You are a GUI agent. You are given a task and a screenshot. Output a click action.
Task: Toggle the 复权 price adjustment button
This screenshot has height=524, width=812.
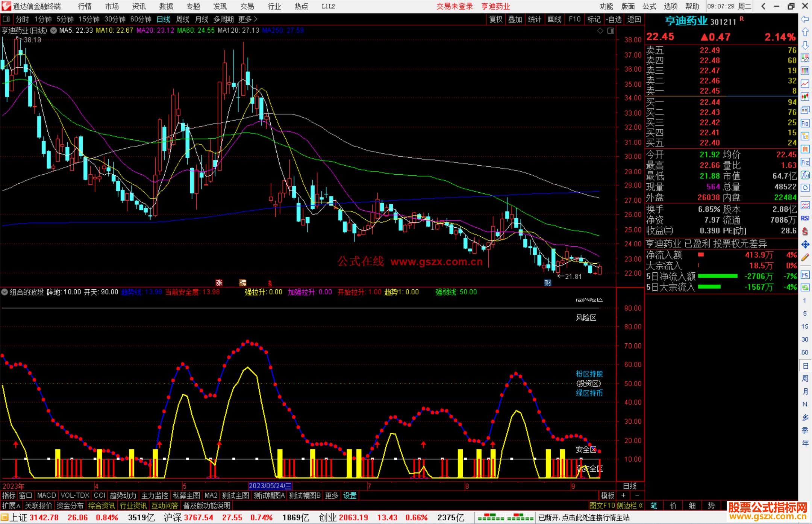496,19
